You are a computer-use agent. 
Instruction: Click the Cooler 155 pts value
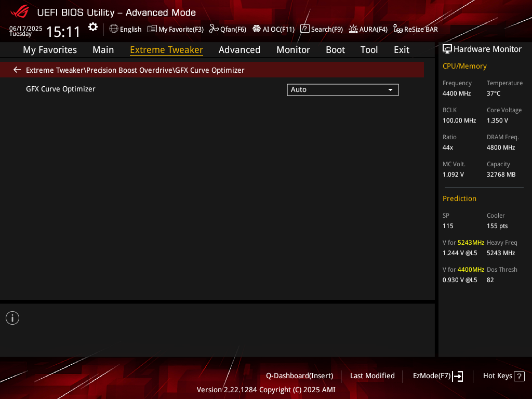(x=497, y=226)
